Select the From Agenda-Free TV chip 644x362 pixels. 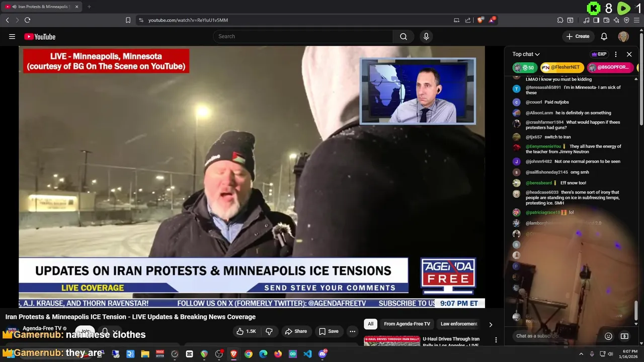coord(407,324)
